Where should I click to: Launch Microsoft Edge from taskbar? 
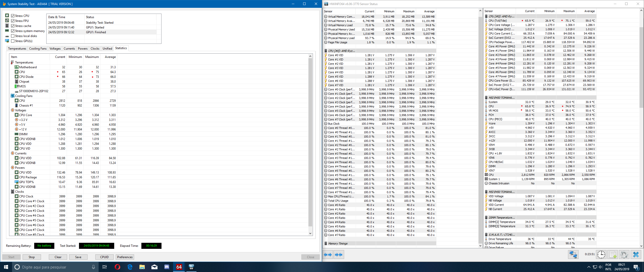(x=130, y=267)
